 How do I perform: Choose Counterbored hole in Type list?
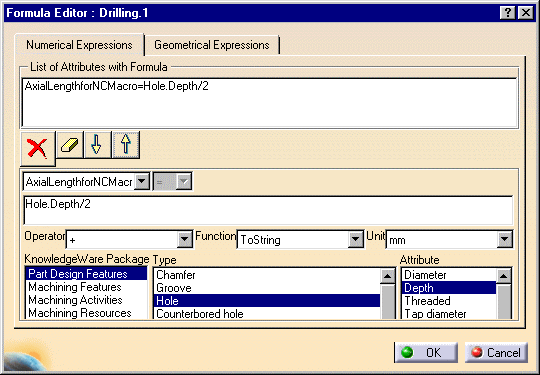[x=267, y=314]
